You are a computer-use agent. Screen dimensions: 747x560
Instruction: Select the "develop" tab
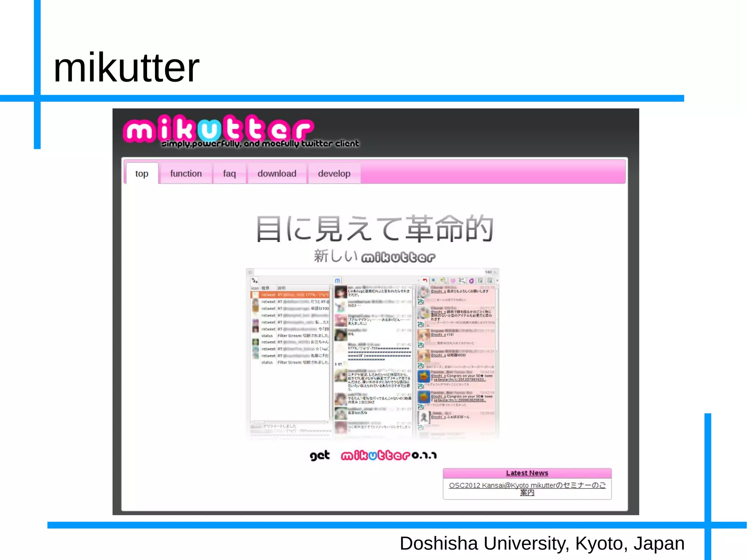point(334,173)
